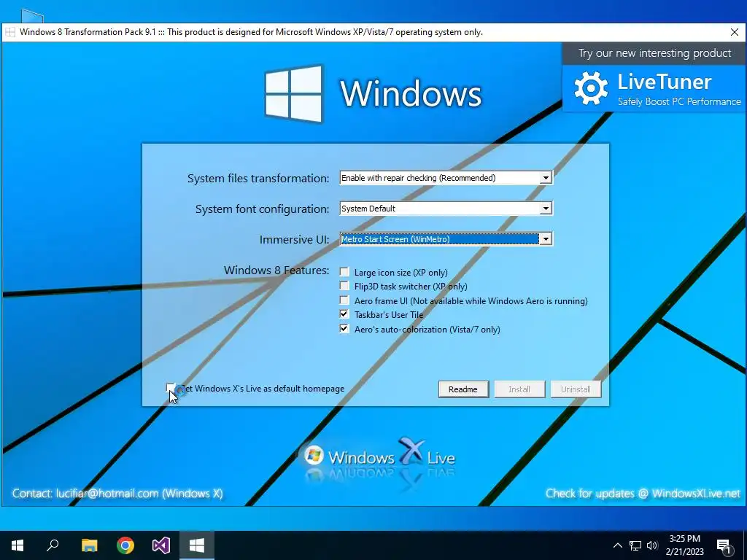Click the desktop icon above the window

point(32,16)
